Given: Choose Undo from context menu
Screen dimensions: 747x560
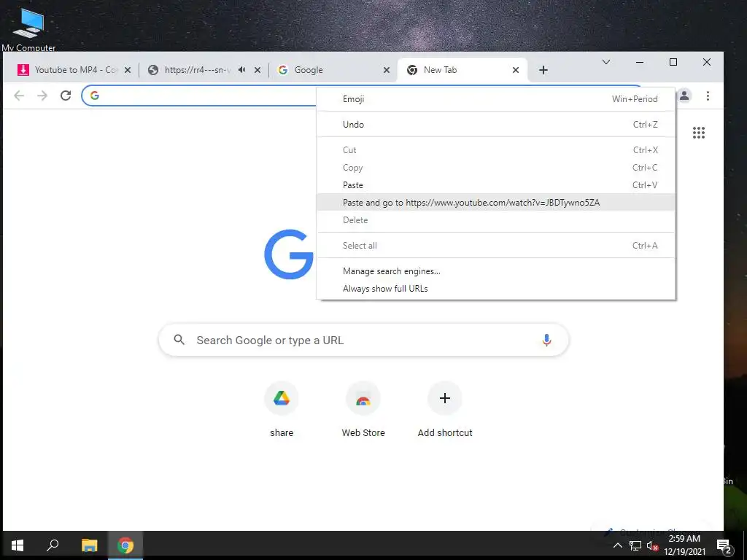Looking at the screenshot, I should [x=496, y=124].
